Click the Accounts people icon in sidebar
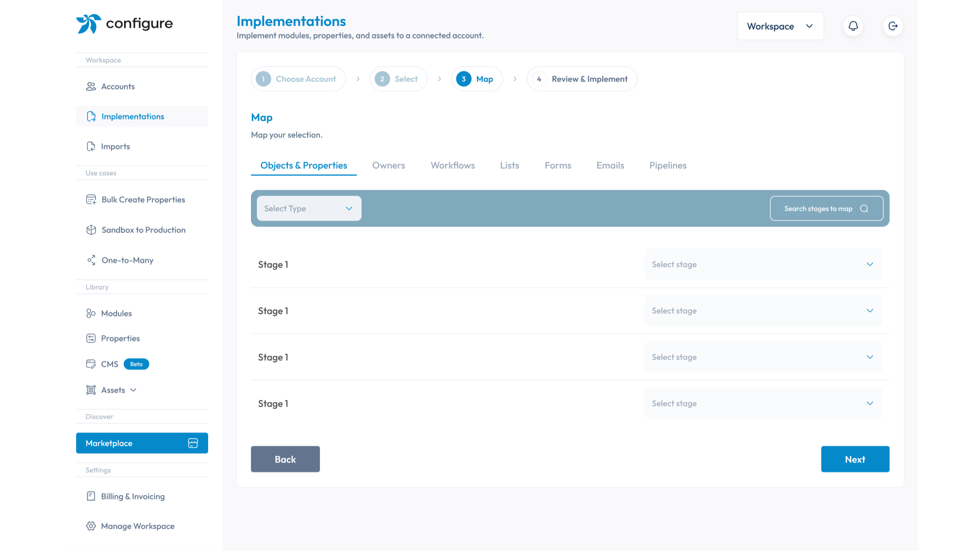Image resolution: width=980 pixels, height=551 pixels. [x=91, y=86]
